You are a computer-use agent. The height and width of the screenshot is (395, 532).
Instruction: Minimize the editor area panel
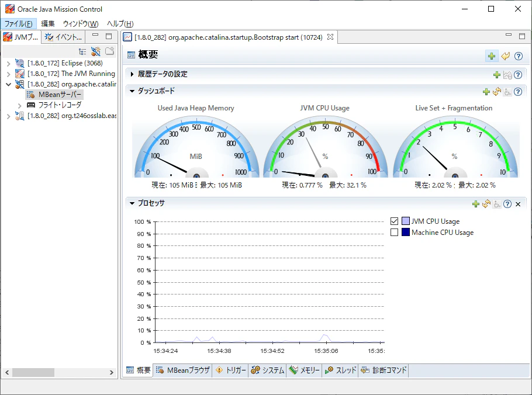508,35
